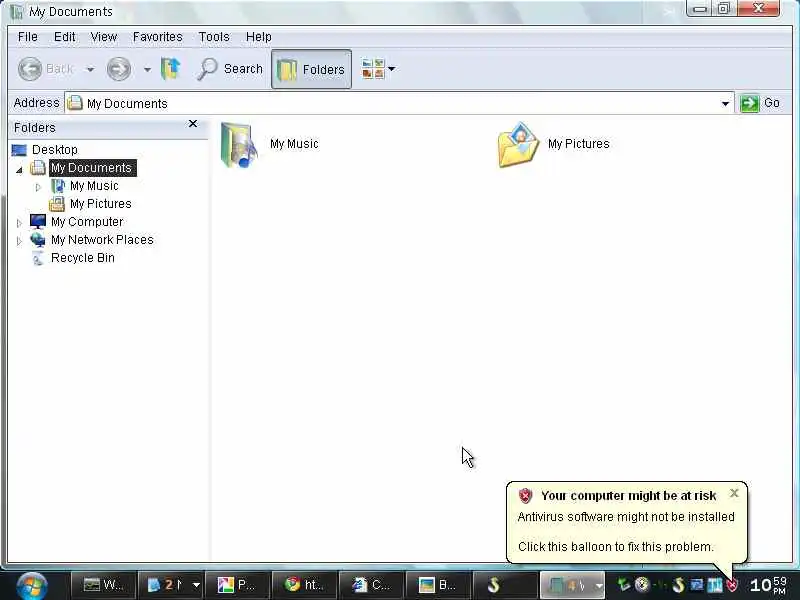Close the Folders pane
Viewport: 800px width, 600px height.
(x=193, y=123)
